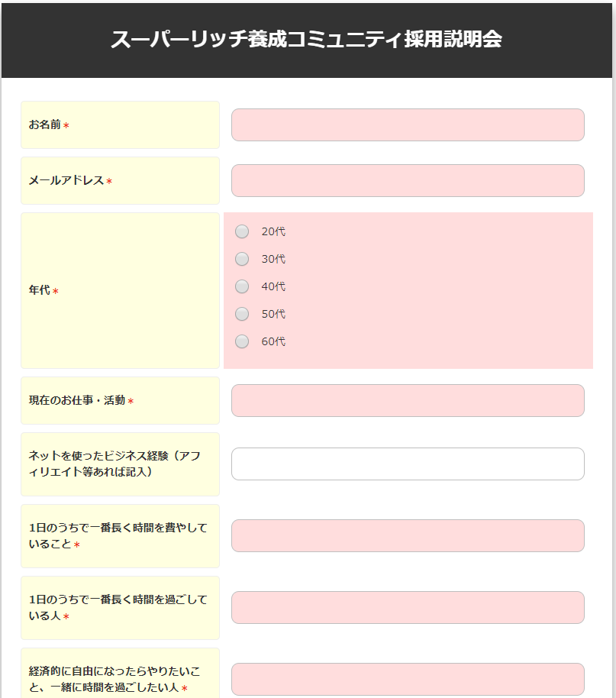The image size is (616, 698).
Task: Click the 年代 field label
Action: (40, 290)
